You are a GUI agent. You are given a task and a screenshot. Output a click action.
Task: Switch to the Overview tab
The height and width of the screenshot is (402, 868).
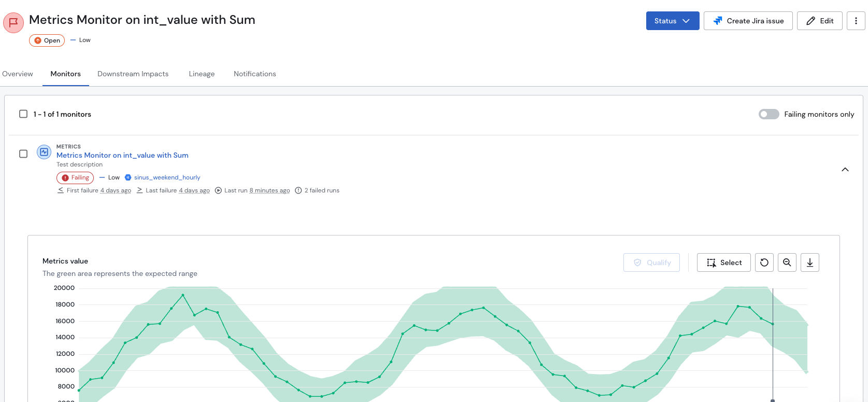[x=18, y=74]
